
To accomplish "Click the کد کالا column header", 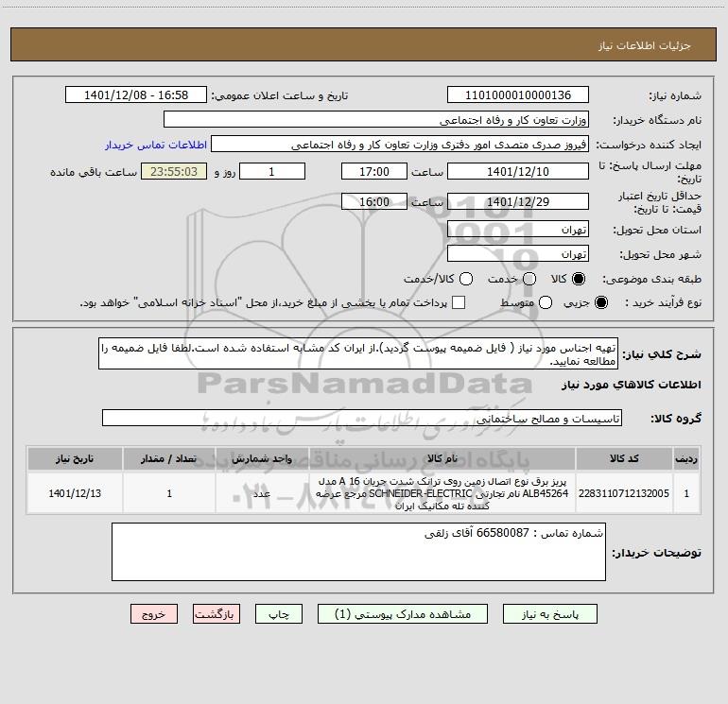I will [624, 459].
